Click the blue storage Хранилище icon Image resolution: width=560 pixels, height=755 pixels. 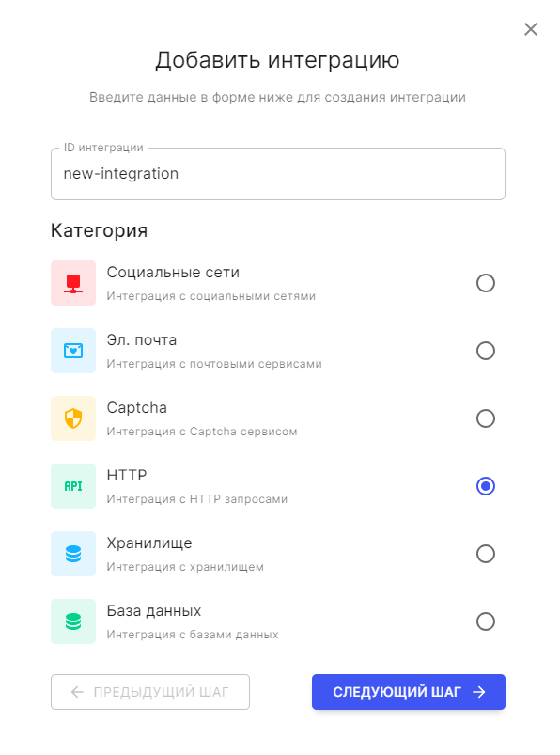tap(73, 554)
